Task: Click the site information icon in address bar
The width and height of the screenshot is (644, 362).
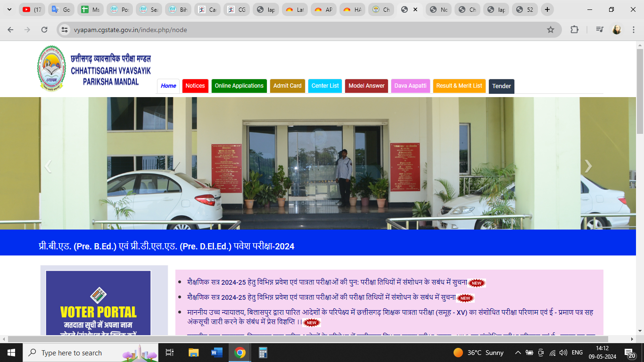Action: coord(65,30)
